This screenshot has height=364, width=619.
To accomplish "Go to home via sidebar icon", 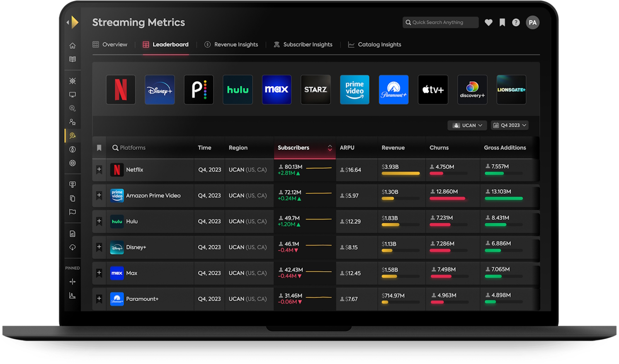I will tap(73, 46).
